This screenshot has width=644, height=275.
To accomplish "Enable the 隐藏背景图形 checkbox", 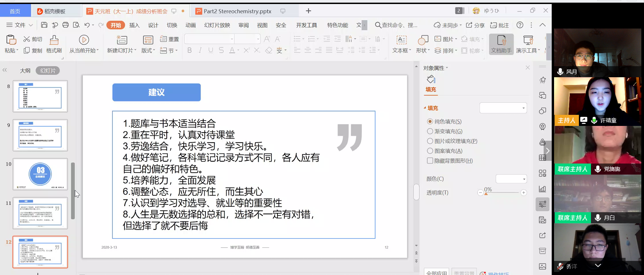I will [430, 161].
